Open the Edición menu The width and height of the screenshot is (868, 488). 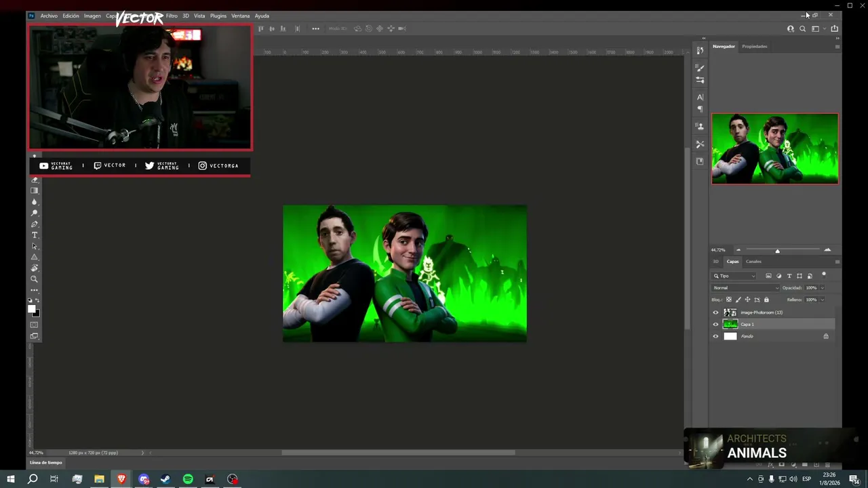pyautogui.click(x=71, y=16)
